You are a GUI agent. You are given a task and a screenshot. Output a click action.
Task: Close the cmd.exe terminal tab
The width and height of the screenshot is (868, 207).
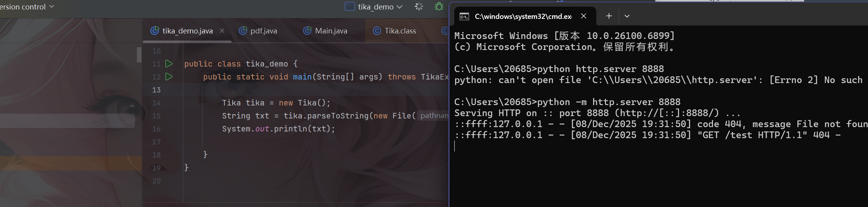coord(584,16)
